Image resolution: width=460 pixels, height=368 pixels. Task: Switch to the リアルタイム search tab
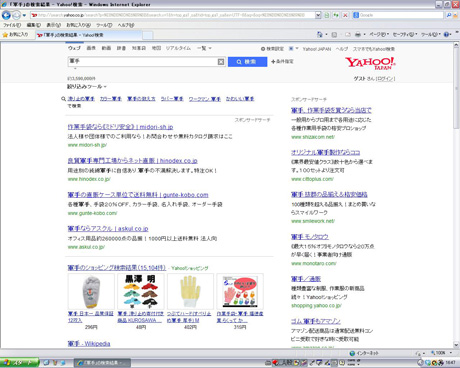coord(178,48)
